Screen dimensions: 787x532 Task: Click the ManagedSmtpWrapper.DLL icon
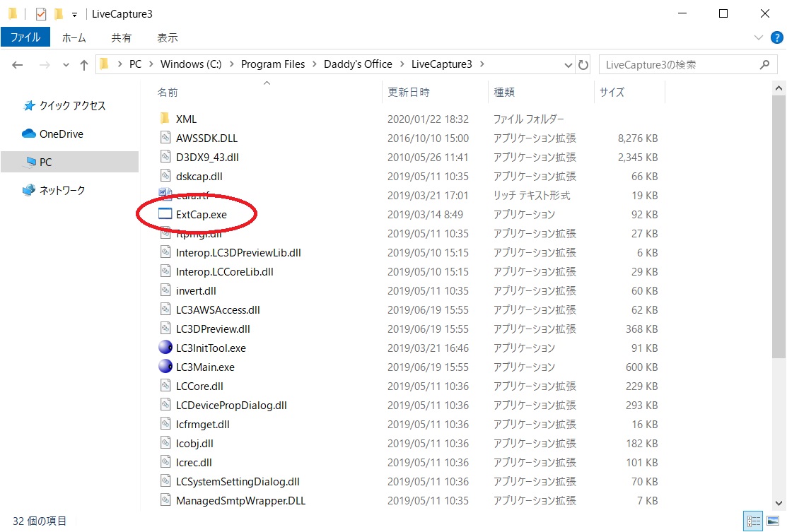pyautogui.click(x=165, y=500)
